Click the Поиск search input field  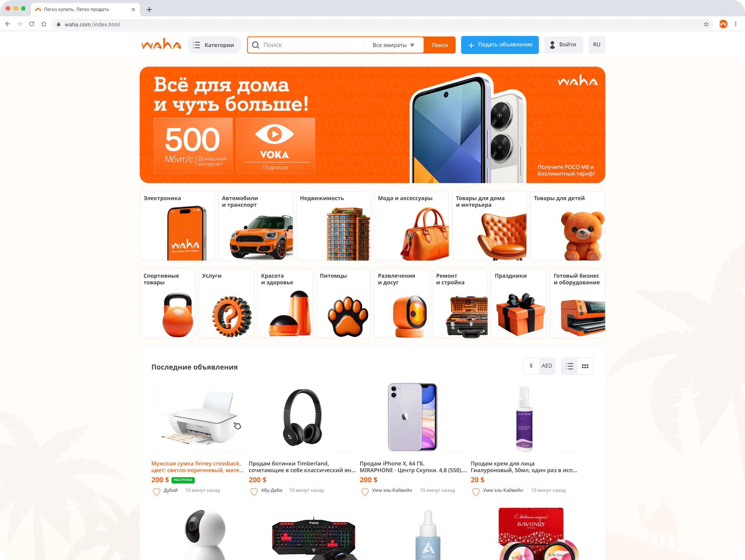click(x=306, y=45)
